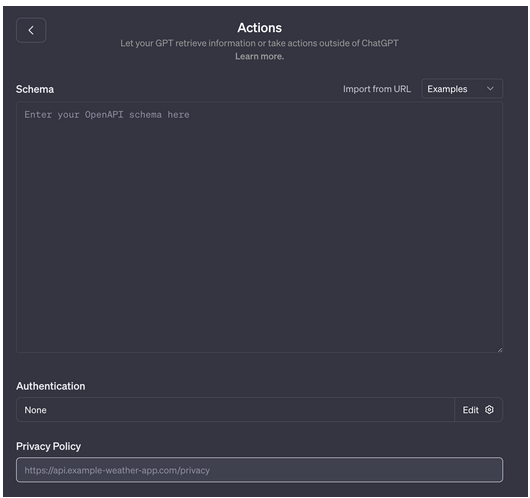Import a schema from URL
530x498 pixels.
click(377, 89)
